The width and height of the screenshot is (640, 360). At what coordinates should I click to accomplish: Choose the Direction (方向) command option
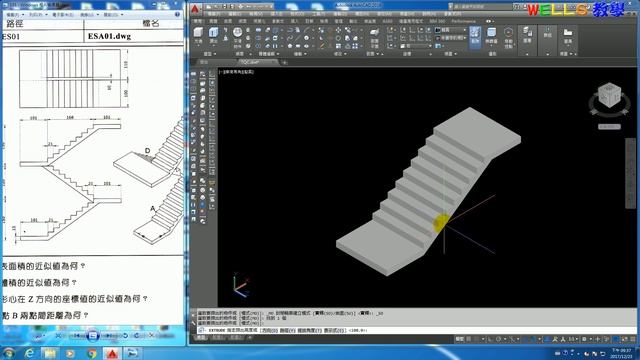(270, 330)
